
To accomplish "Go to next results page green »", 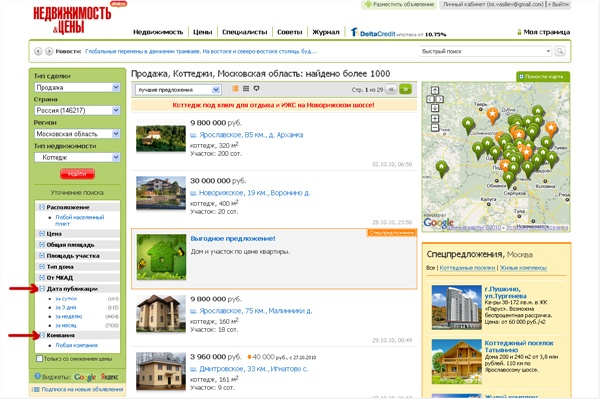I will point(405,89).
